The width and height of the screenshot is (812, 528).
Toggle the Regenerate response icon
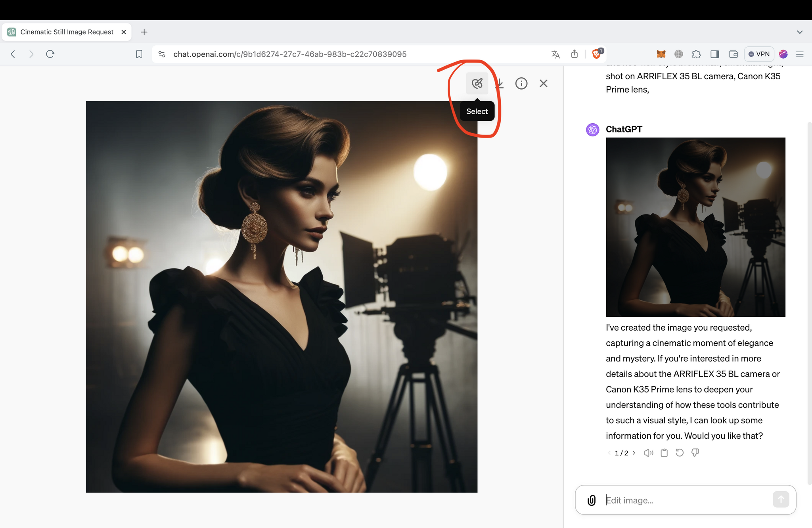coord(681,453)
